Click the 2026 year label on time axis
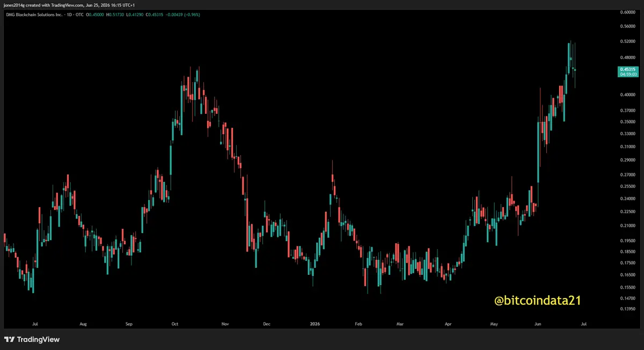Viewport: 644px width, 350px height. click(316, 324)
